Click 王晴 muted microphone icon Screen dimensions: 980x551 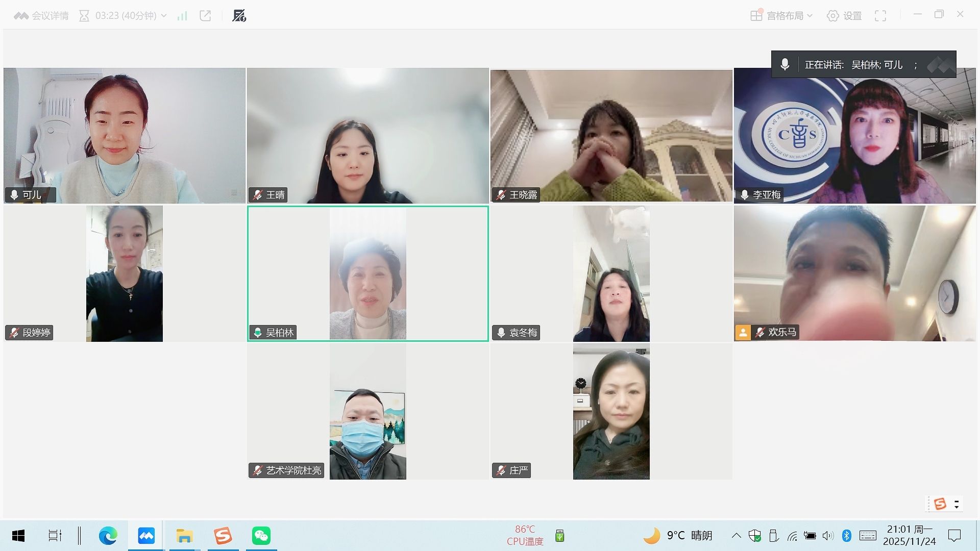258,195
